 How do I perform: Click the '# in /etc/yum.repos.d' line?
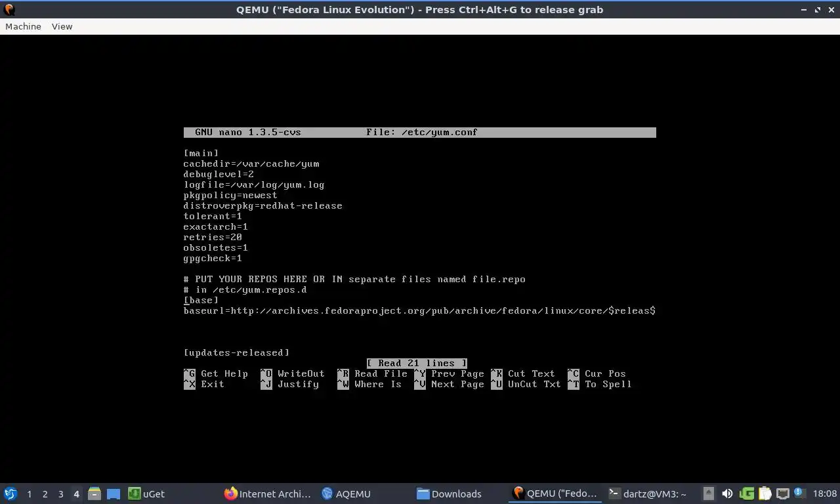click(245, 289)
